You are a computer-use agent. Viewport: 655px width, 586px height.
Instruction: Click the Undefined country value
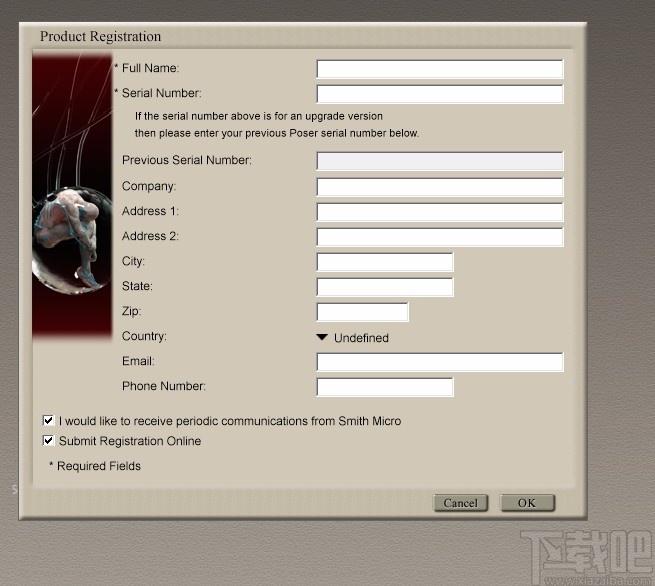361,338
